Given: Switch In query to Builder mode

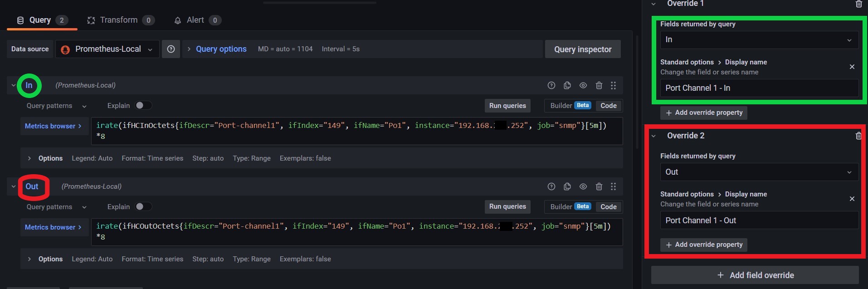Looking at the screenshot, I should pos(570,106).
